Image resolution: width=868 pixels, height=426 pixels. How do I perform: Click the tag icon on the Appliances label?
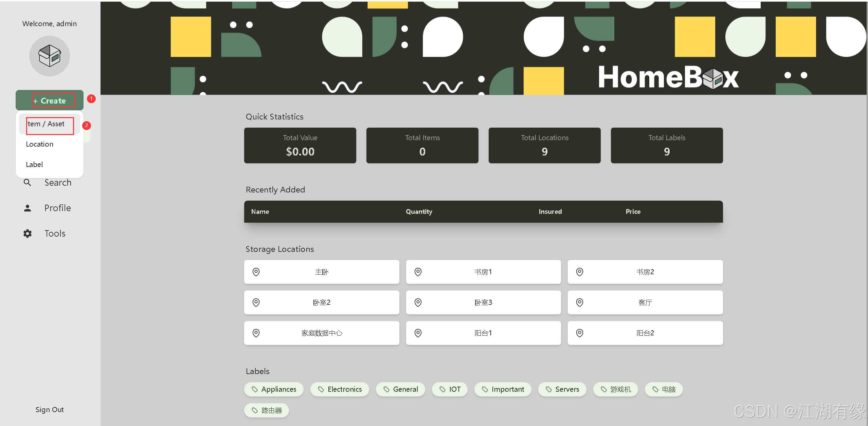click(x=255, y=389)
